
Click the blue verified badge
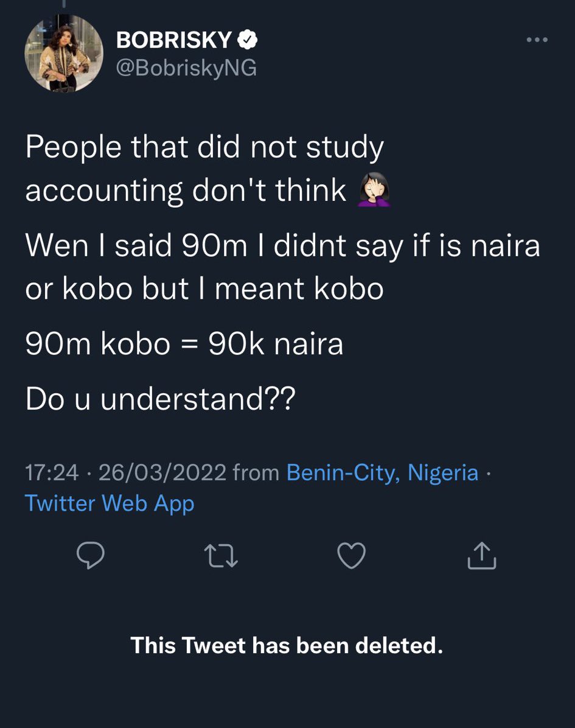(248, 40)
